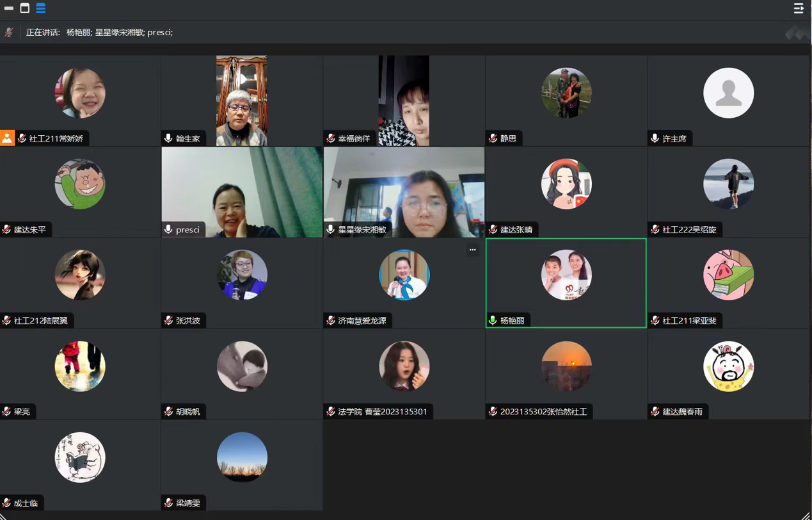Click muted mic icon of 胡晓帆
The width and height of the screenshot is (812, 520).
pyautogui.click(x=168, y=411)
